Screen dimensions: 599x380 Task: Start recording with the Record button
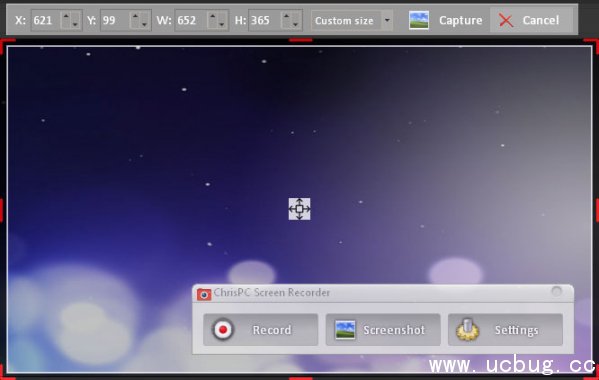(261, 330)
